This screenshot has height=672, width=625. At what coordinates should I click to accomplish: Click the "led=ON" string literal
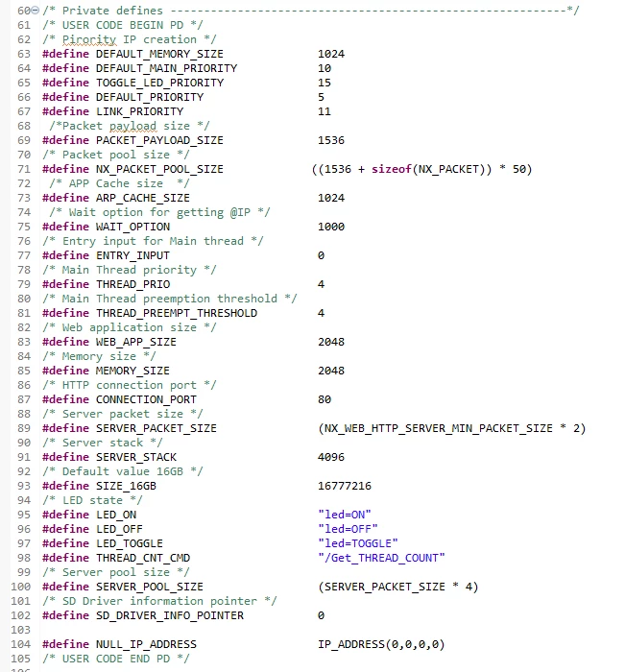click(345, 515)
